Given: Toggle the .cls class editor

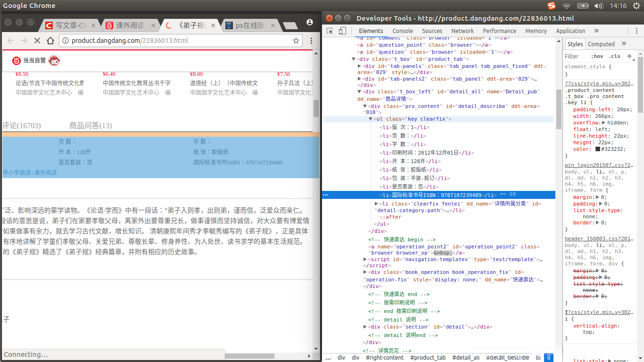Looking at the screenshot, I should coord(615,56).
